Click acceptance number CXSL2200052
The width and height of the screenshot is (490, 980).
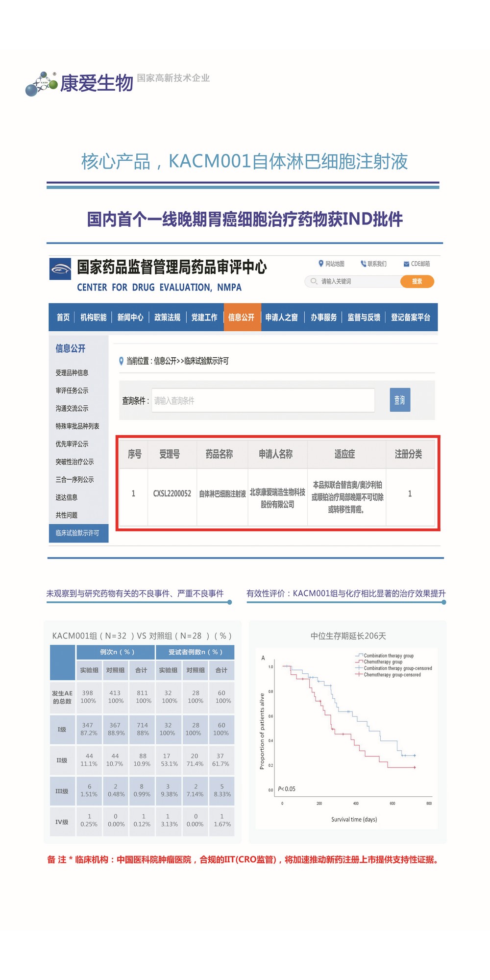coord(172,493)
